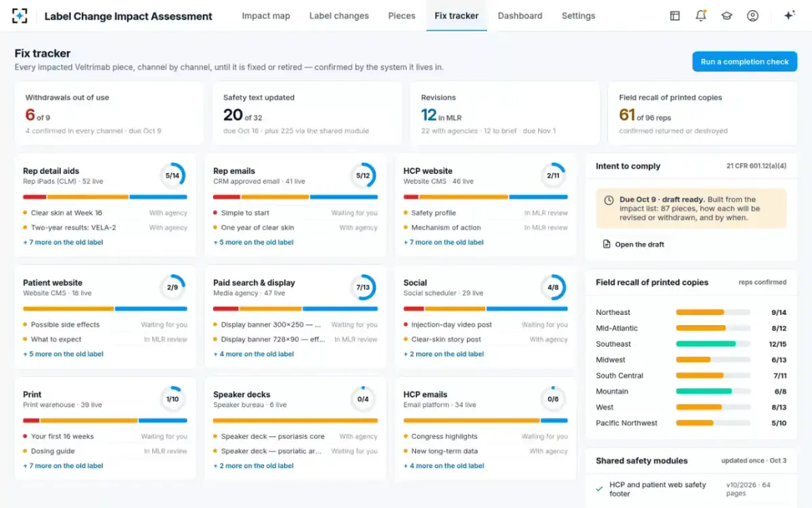Open Clear-skin story post row
Viewport: 812px width, 508px height.
coord(485,339)
